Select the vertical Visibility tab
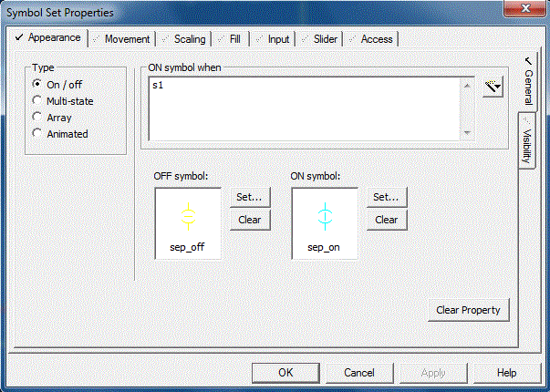The image size is (550, 392). pos(526,141)
